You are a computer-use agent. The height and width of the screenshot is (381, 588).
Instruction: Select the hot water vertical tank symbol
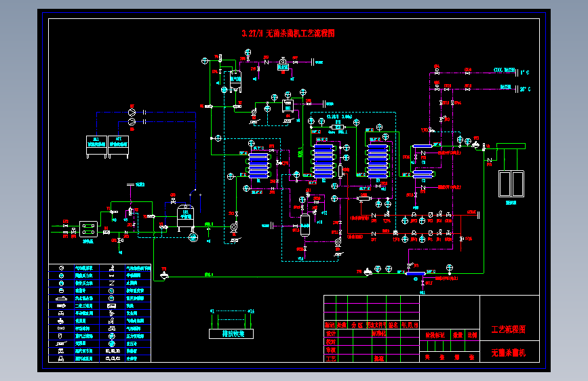305,225
